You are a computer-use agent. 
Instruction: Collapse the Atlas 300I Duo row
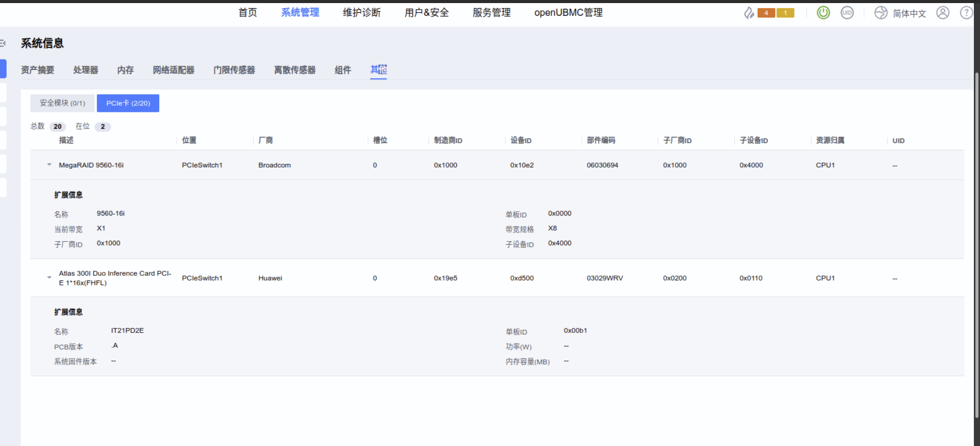(50, 277)
